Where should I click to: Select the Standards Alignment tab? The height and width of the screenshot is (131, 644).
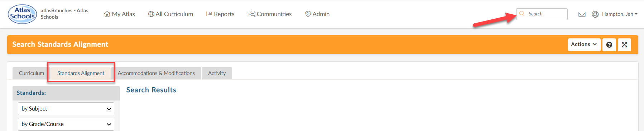tap(81, 73)
